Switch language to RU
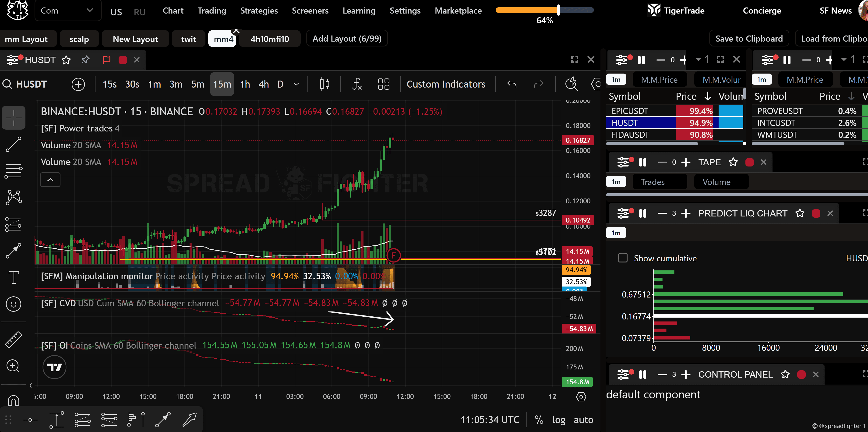This screenshot has width=868, height=432. (x=140, y=12)
